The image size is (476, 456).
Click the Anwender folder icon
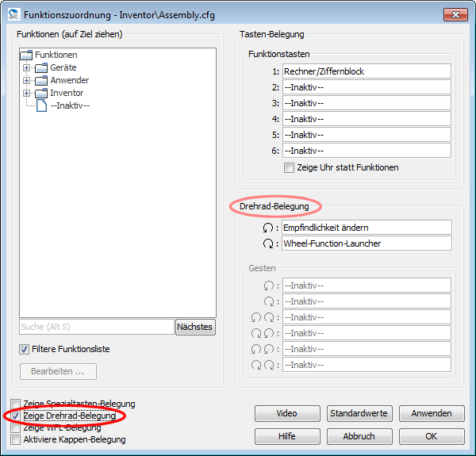[42, 80]
